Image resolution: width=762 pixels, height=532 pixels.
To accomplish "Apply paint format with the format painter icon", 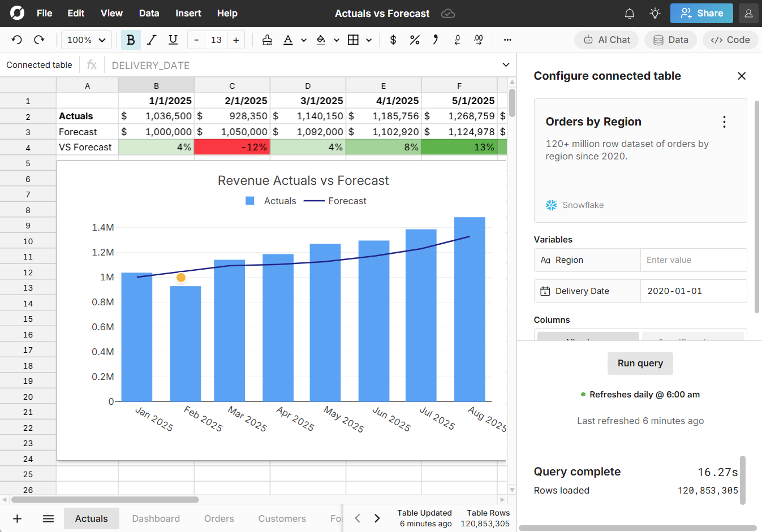I will 266,40.
